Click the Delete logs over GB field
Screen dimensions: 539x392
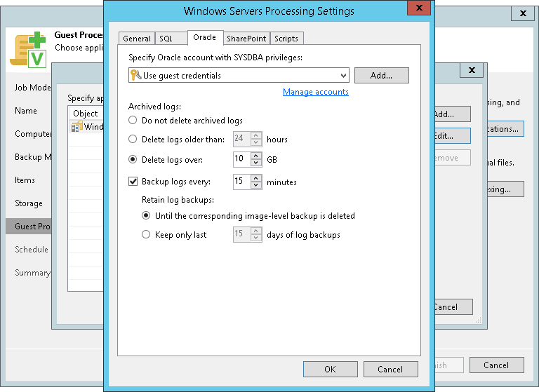coord(242,159)
